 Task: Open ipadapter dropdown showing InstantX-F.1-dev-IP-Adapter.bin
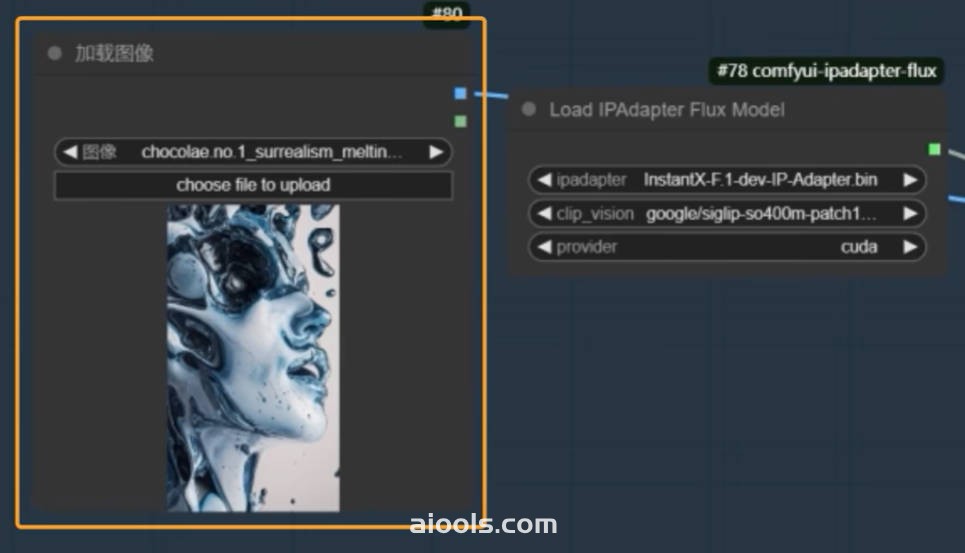(727, 180)
